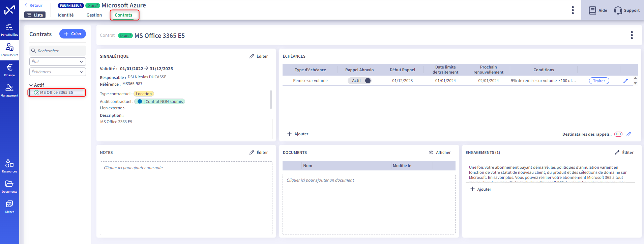Step échéances list down arrow
Image resolution: width=644 pixels, height=244 pixels.
click(635, 83)
